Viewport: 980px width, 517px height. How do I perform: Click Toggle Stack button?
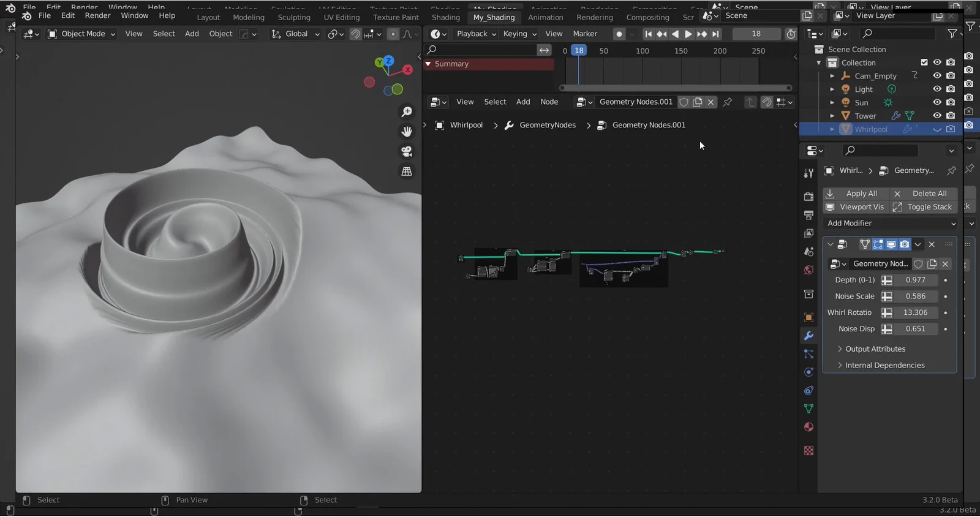click(x=923, y=207)
